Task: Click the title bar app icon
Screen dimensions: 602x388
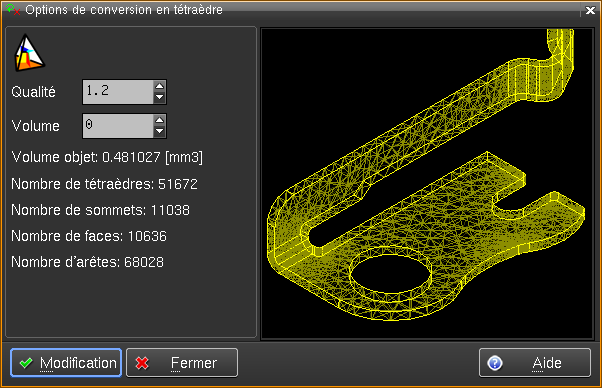Action: click(x=13, y=10)
